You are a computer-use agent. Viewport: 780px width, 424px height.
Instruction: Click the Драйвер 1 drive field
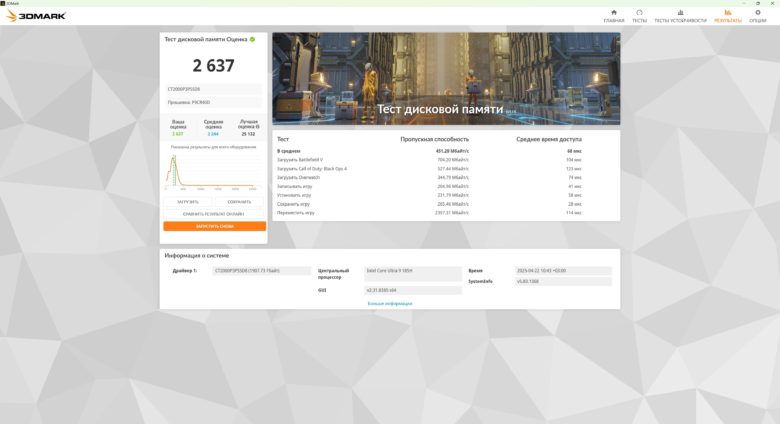point(262,271)
